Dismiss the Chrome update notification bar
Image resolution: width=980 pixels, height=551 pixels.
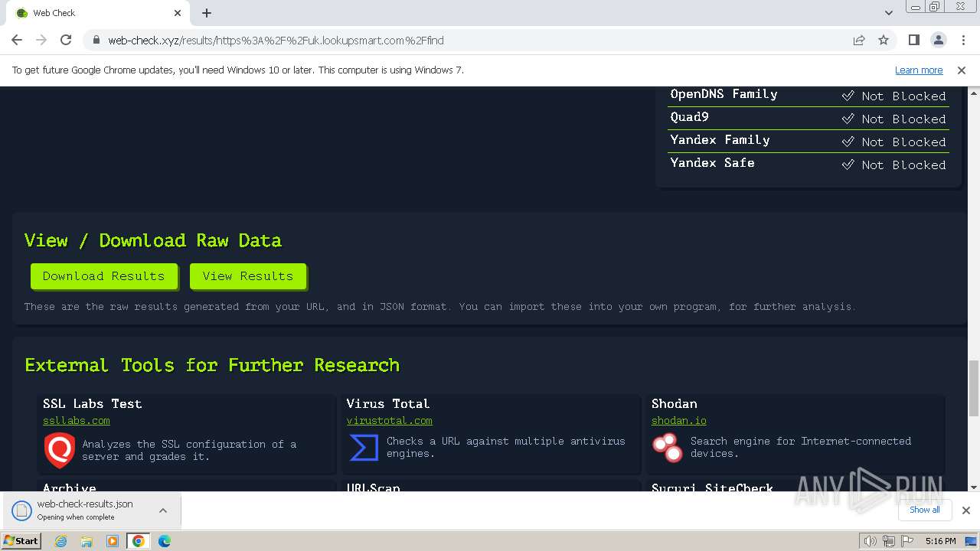tap(962, 70)
